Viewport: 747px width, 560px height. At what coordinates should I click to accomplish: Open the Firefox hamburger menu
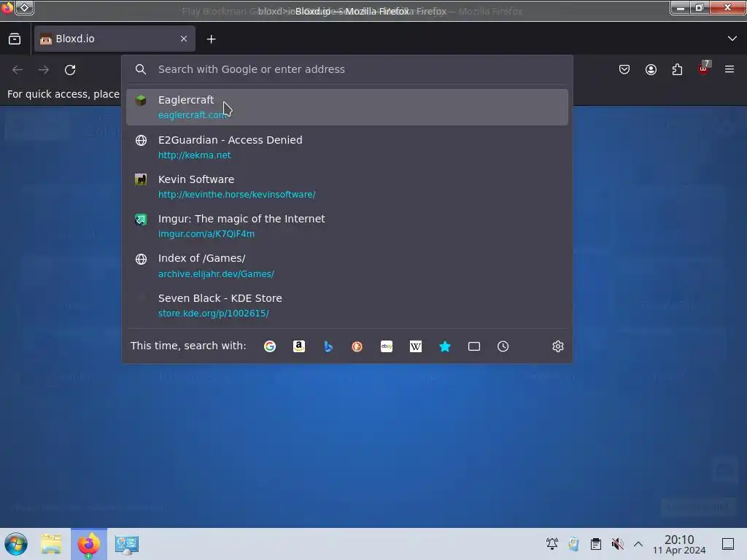[x=729, y=69]
